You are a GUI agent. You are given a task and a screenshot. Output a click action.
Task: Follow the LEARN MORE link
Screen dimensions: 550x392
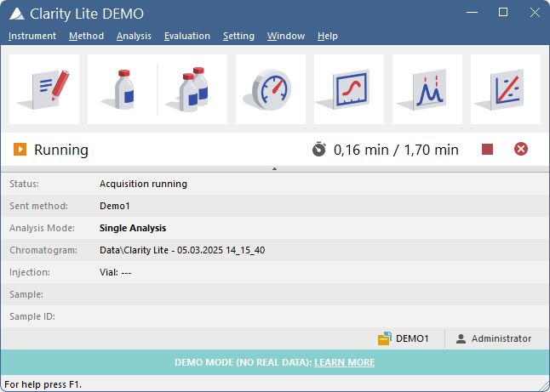[345, 362]
